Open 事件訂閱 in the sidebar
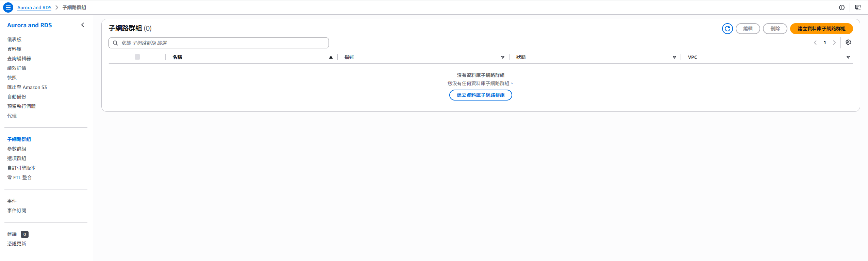Viewport: 868px width, 261px height. pyautogui.click(x=17, y=211)
